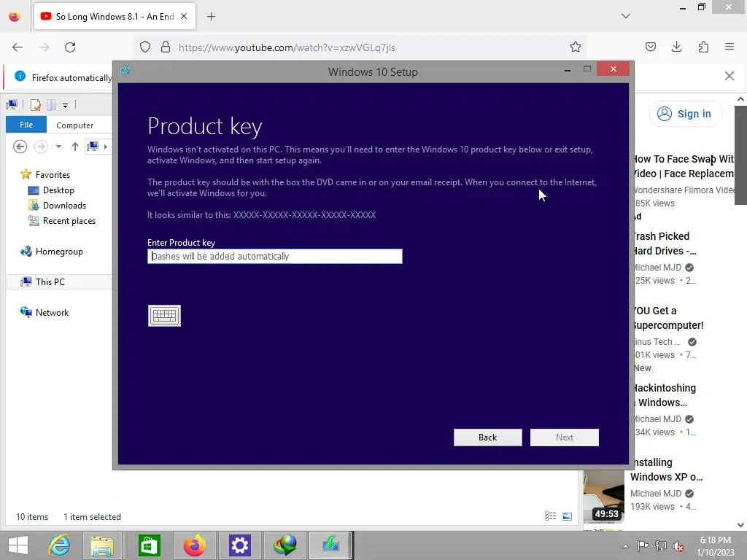The image size is (747, 560).
Task: Open Internet Explorer from taskbar
Action: [59, 545]
